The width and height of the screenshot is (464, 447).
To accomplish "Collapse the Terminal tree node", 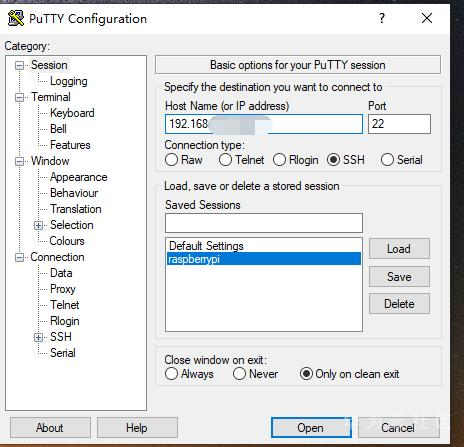I will [x=19, y=97].
